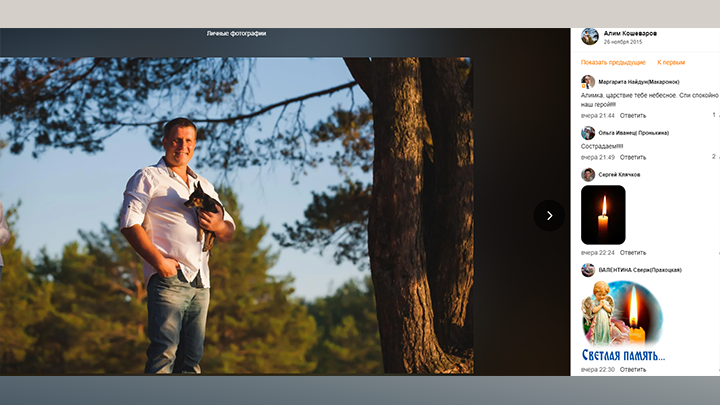720x405 pixels.
Task: Click the main photo of man with dog
Action: 236,215
